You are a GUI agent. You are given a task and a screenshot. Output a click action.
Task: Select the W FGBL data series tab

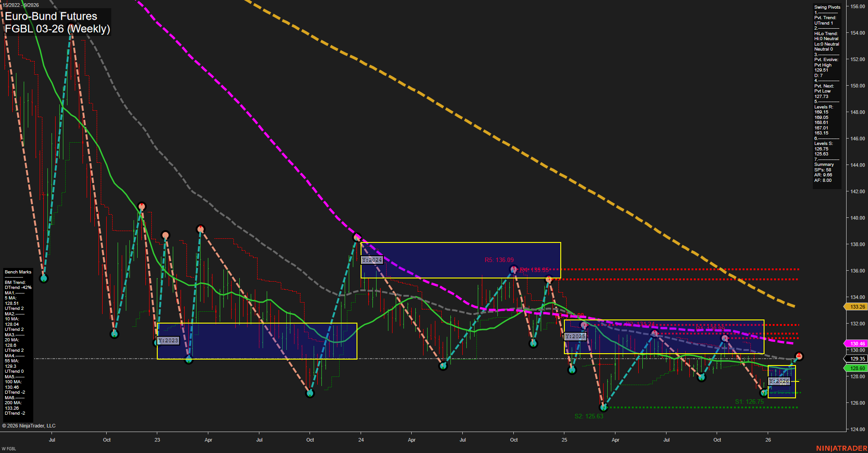10,448
